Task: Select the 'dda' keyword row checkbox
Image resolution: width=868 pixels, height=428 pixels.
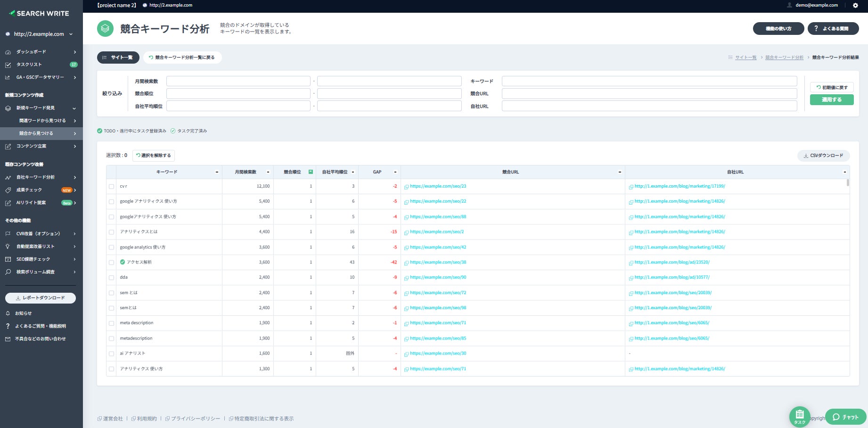Action: pyautogui.click(x=112, y=278)
